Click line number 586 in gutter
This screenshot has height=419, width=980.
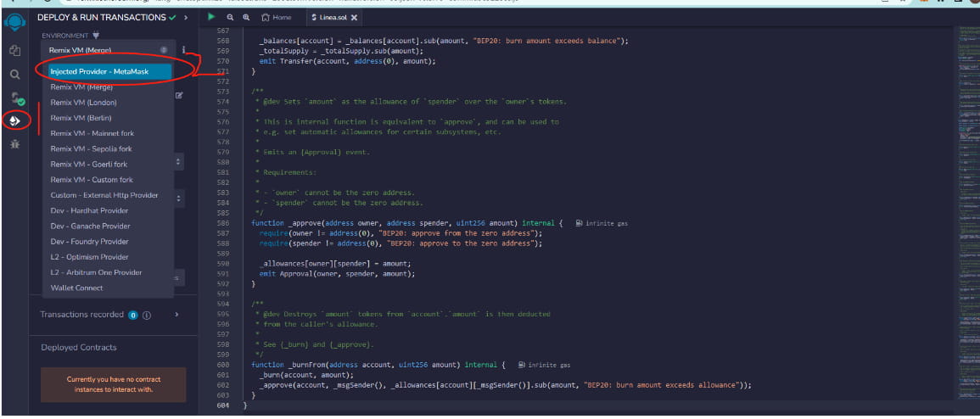pyautogui.click(x=222, y=223)
